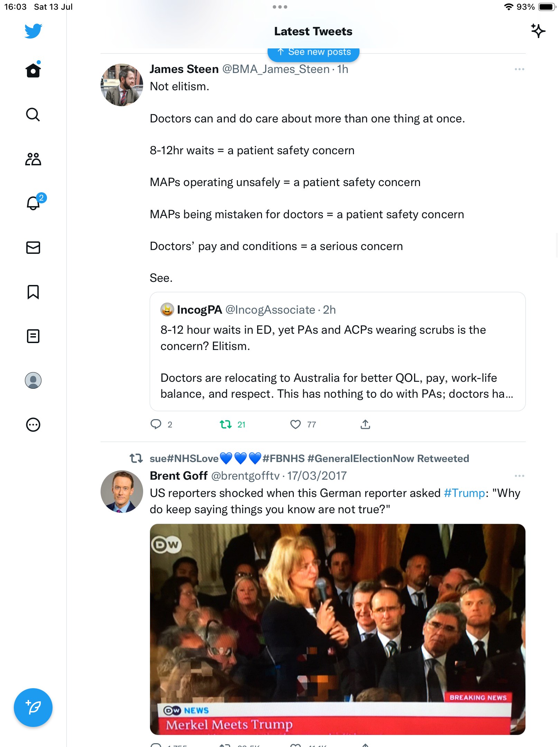Open Lists icon in the sidebar
This screenshot has width=560, height=747.
33,336
